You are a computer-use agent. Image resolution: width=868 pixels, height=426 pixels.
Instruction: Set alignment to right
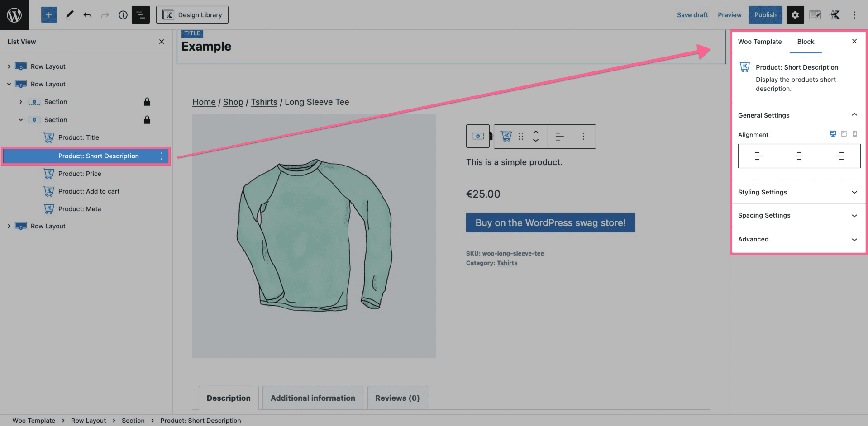coord(840,156)
